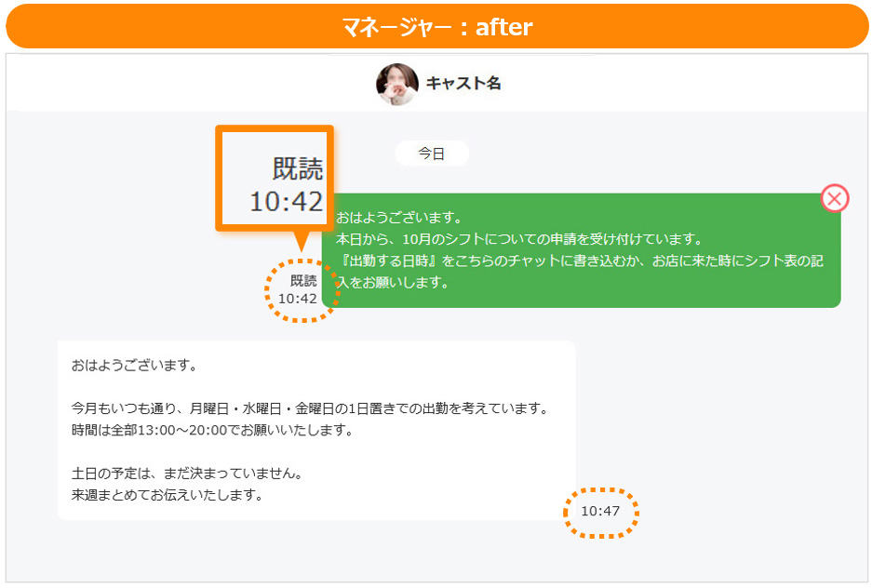Click the line mentioning 10月のシフト申請

point(519,239)
